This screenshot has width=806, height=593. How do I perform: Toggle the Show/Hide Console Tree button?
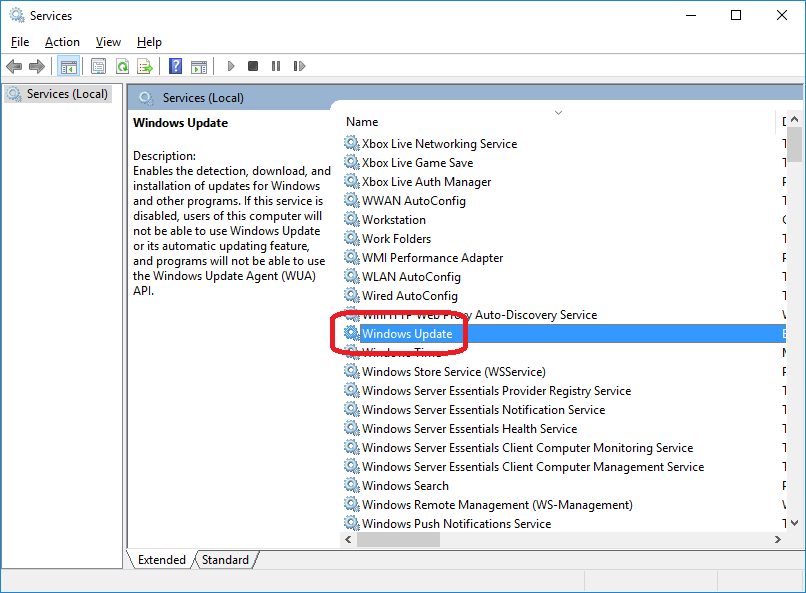tap(68, 66)
